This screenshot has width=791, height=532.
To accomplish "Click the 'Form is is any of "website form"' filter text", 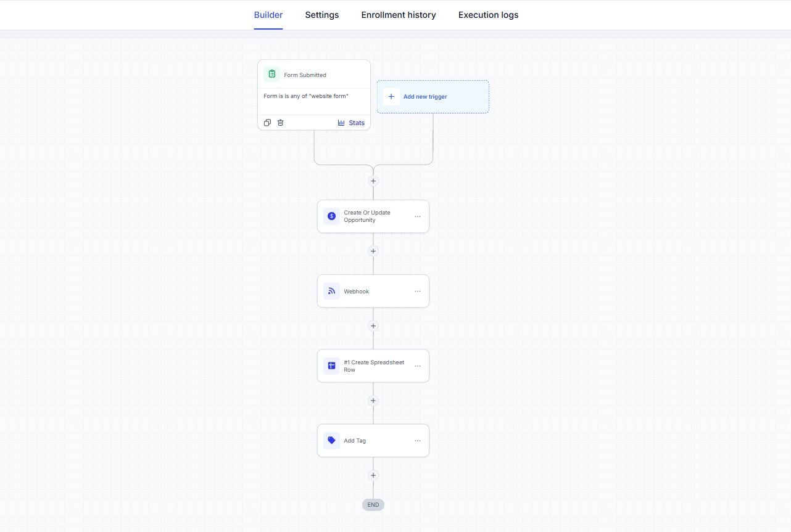I will (x=306, y=96).
